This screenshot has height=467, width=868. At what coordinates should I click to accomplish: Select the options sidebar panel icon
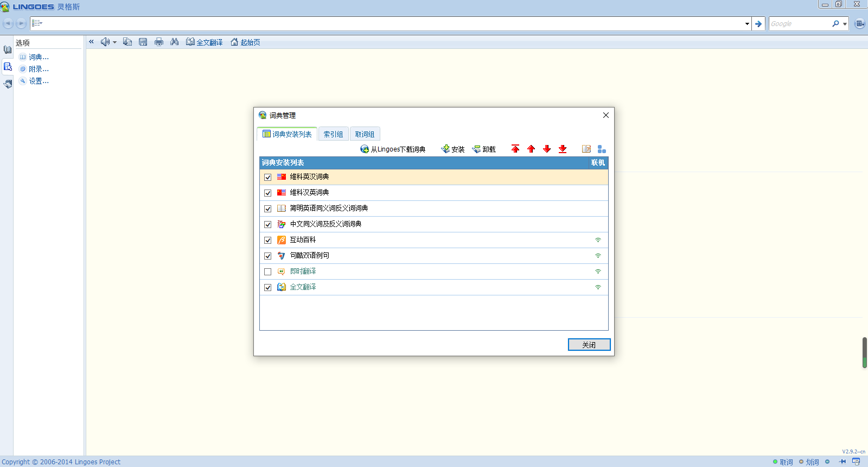pyautogui.click(x=8, y=67)
